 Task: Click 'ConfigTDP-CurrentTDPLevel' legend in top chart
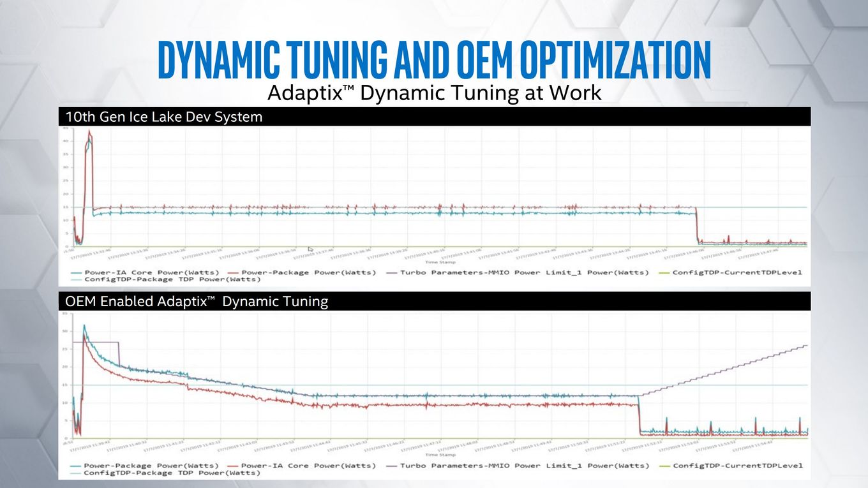point(730,272)
